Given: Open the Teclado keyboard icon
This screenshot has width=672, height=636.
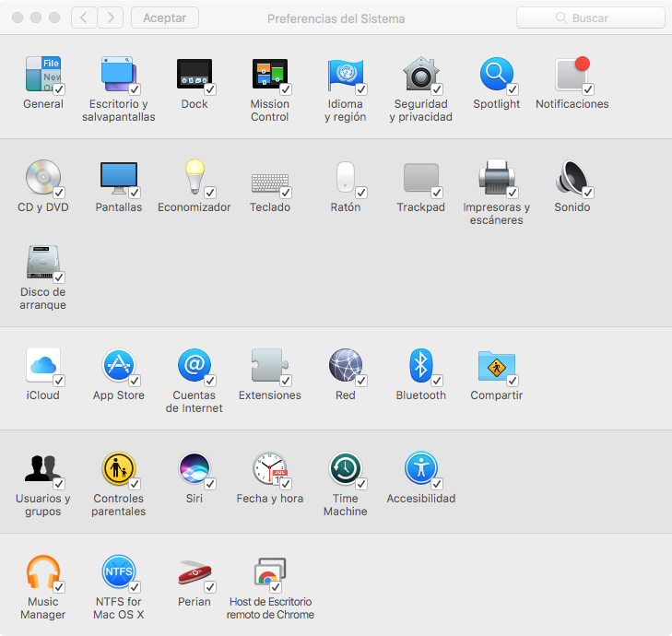Looking at the screenshot, I should click(269, 183).
